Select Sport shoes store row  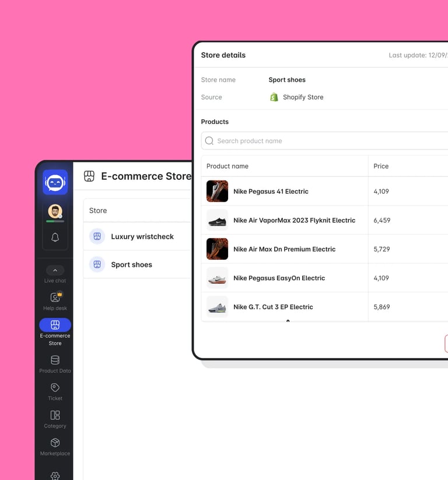click(138, 265)
